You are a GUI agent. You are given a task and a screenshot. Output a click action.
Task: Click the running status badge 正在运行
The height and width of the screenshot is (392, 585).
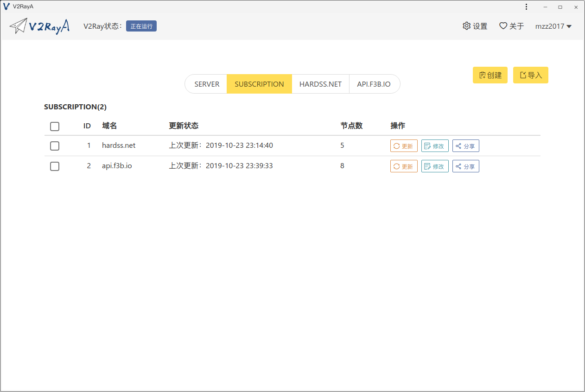tap(141, 26)
